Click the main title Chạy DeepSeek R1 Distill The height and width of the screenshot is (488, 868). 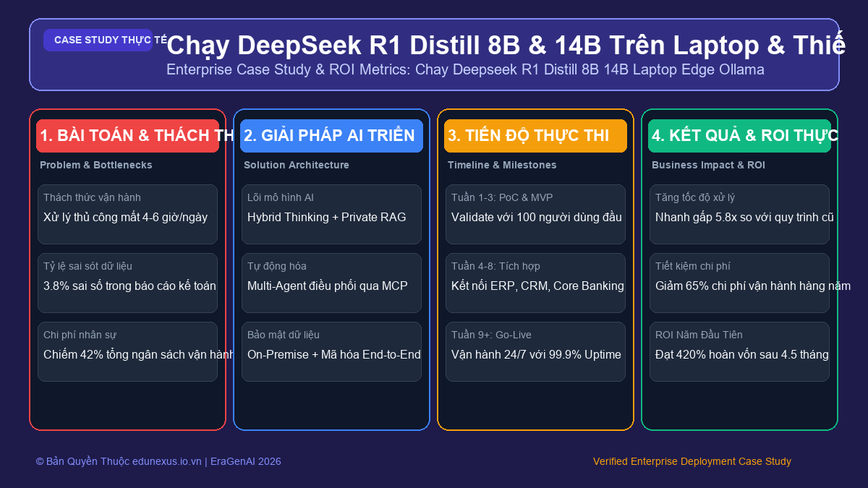(x=506, y=45)
